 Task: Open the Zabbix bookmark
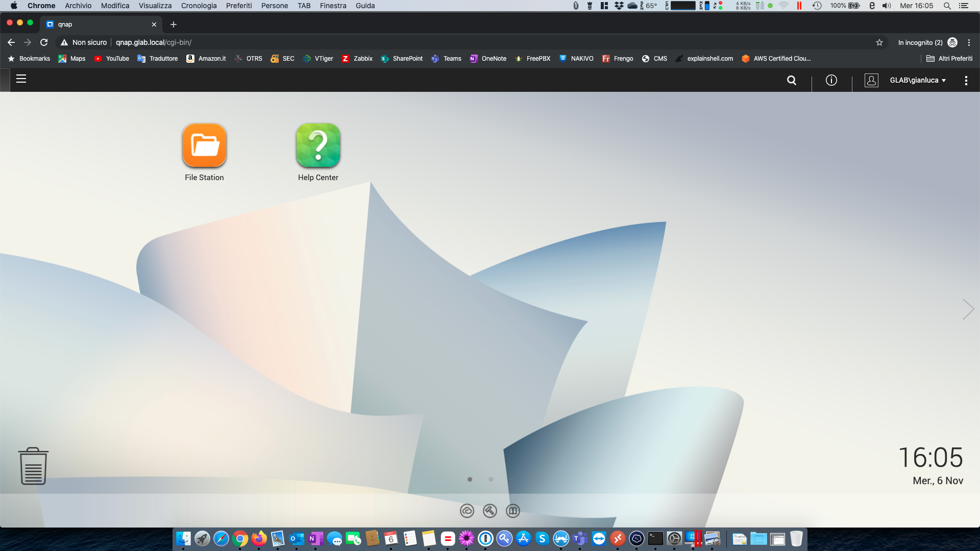tap(357, 59)
